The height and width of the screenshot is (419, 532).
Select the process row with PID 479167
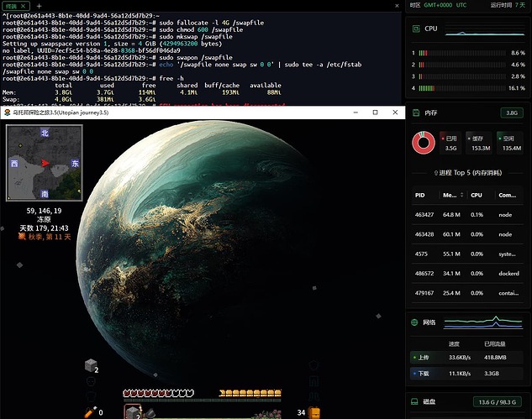466,293
